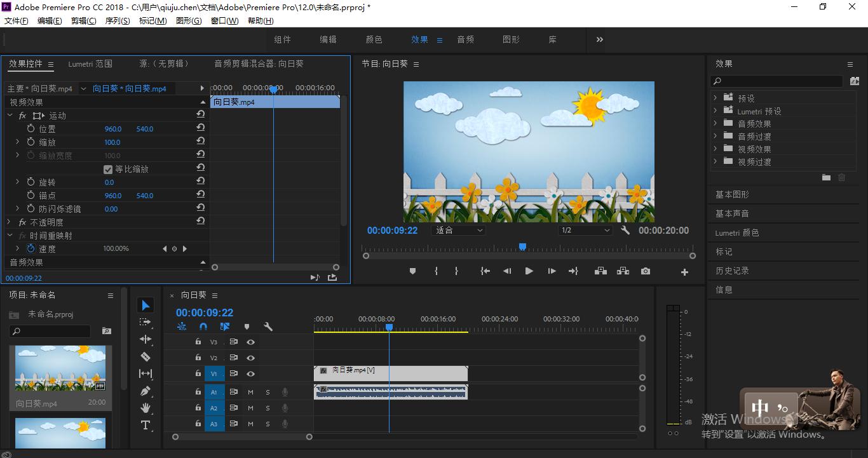
Task: Open the 1/2 playback resolution dropdown
Action: coord(585,231)
